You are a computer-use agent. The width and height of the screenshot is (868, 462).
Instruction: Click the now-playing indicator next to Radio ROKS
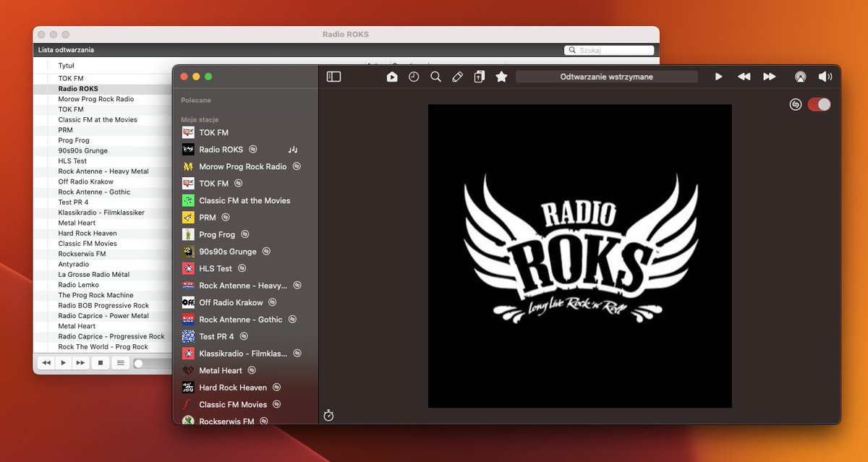[292, 149]
